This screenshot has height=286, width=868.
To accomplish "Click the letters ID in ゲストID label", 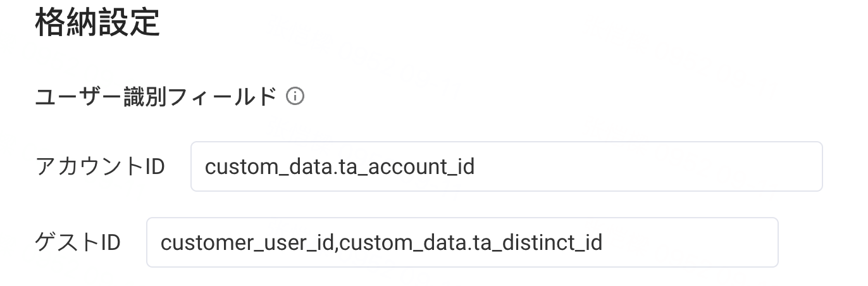I will click(111, 243).
